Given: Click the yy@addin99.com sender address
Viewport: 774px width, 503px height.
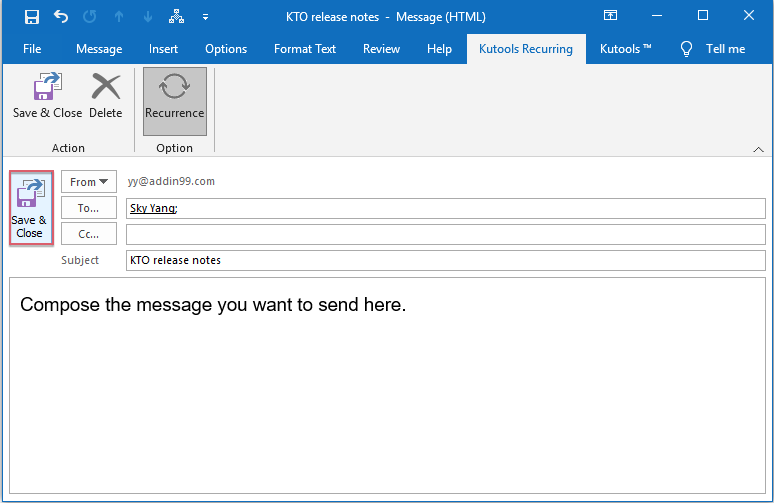Looking at the screenshot, I should tap(171, 181).
